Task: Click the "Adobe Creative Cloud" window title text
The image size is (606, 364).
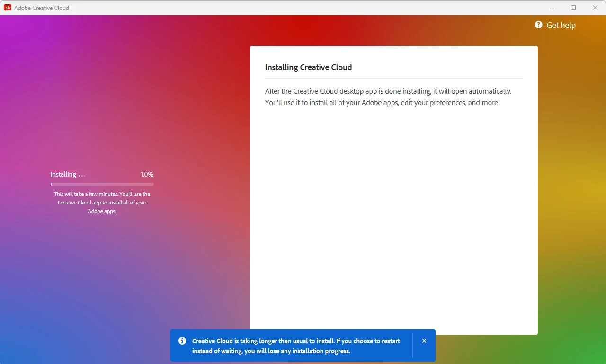Action: (42, 8)
